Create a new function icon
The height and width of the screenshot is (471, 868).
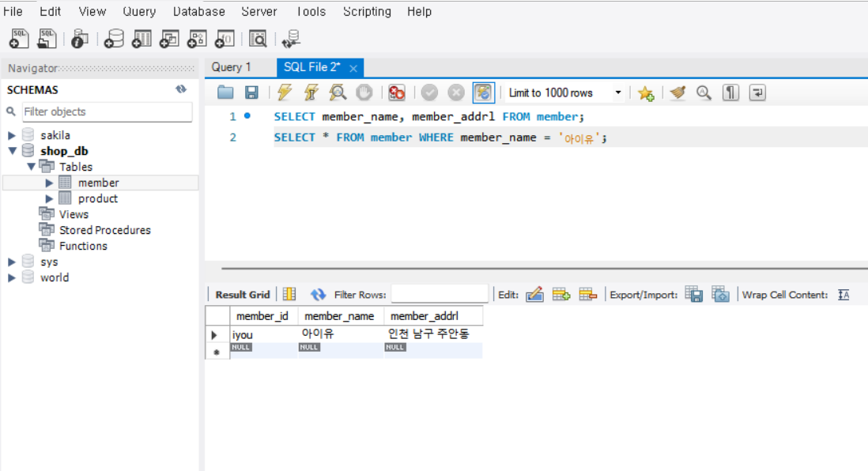coord(225,39)
